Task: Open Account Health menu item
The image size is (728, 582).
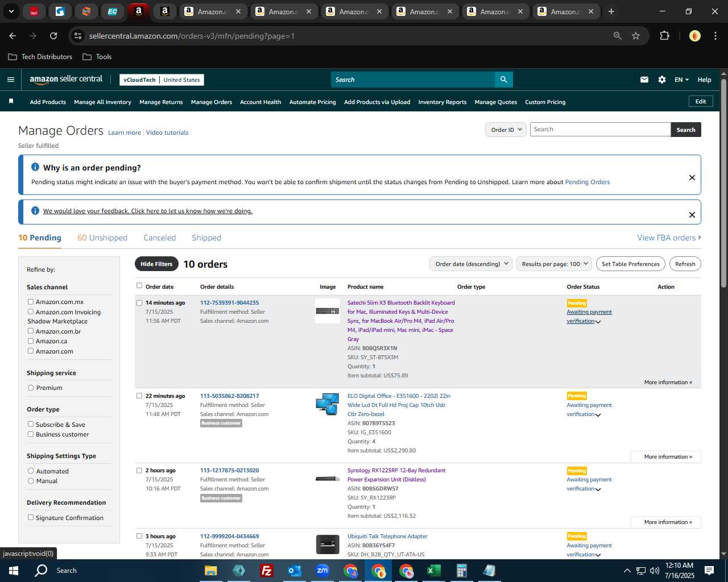Action: click(260, 102)
